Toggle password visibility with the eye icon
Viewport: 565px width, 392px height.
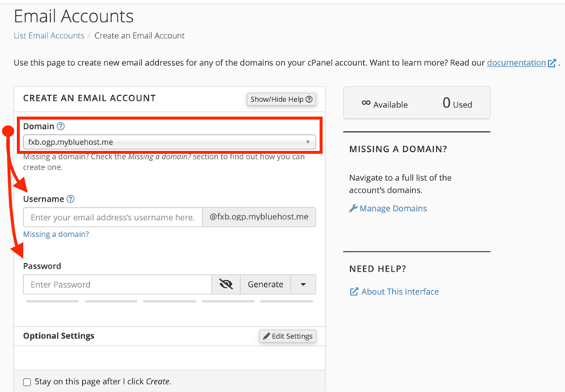coord(226,285)
